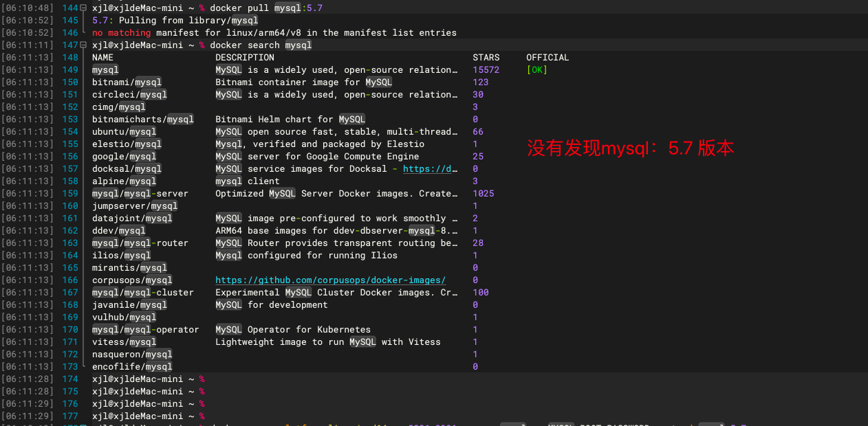Click 'Bitnami Helm chart for MySQL' description
Screen dimensions: 868x426
pos(290,120)
